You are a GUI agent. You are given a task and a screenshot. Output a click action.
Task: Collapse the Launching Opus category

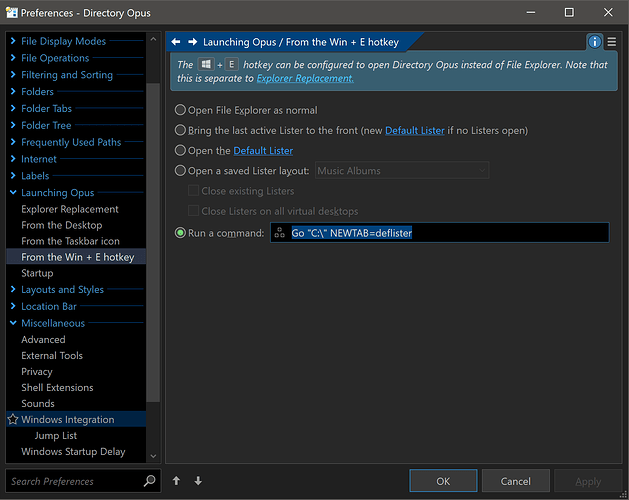point(13,193)
